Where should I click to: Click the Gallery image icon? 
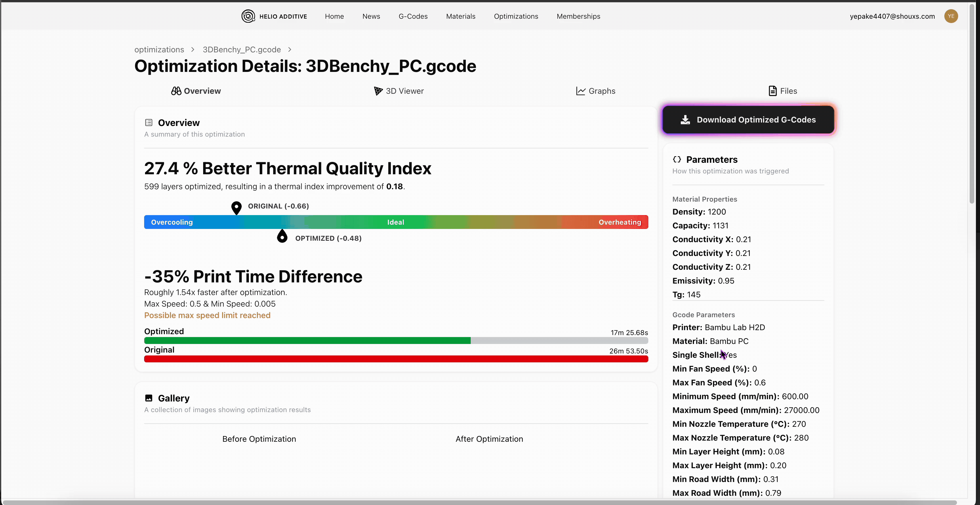tap(149, 398)
